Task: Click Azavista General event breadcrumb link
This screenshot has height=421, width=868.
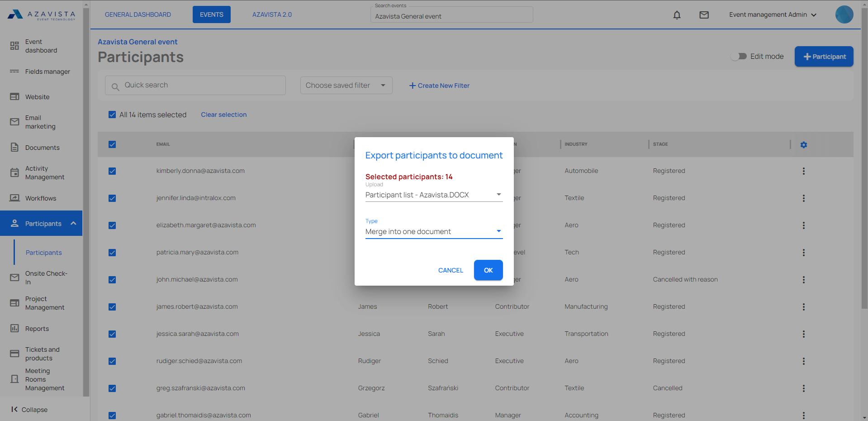Action: point(138,42)
